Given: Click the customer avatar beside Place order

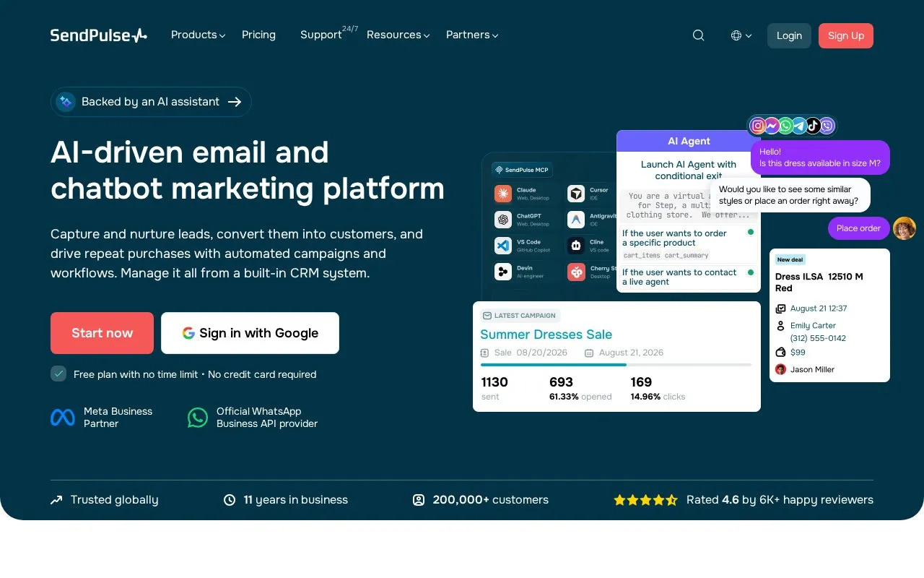Looking at the screenshot, I should point(905,228).
